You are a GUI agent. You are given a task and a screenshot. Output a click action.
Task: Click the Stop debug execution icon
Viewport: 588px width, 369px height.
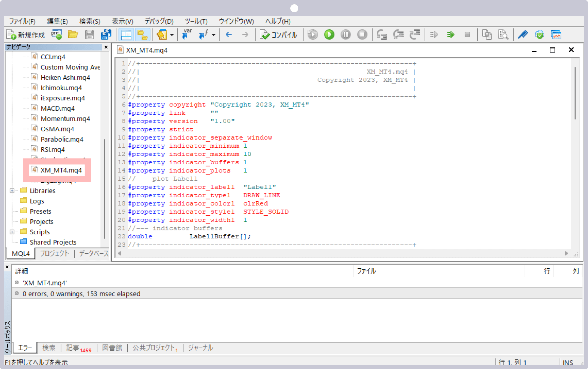coord(363,35)
